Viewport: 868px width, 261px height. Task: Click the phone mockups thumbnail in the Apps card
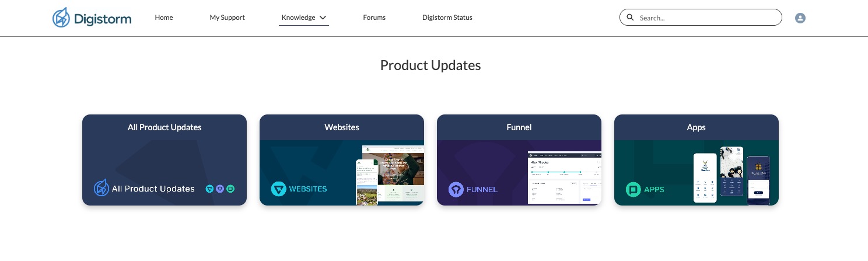click(x=731, y=175)
